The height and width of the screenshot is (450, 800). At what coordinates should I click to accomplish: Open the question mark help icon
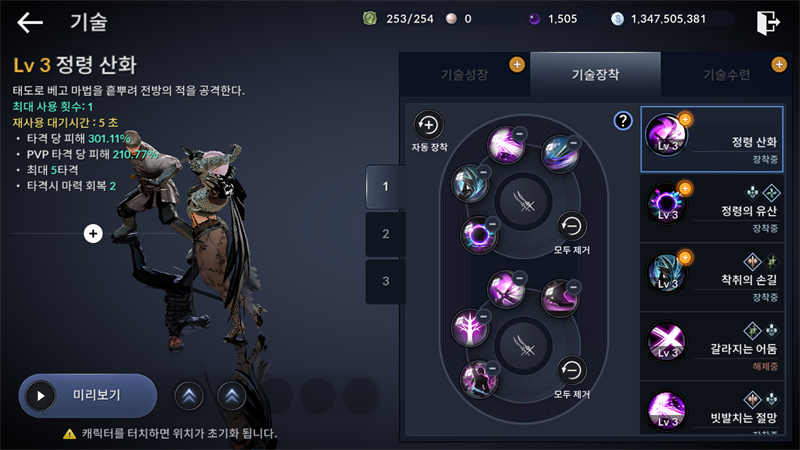tap(622, 121)
